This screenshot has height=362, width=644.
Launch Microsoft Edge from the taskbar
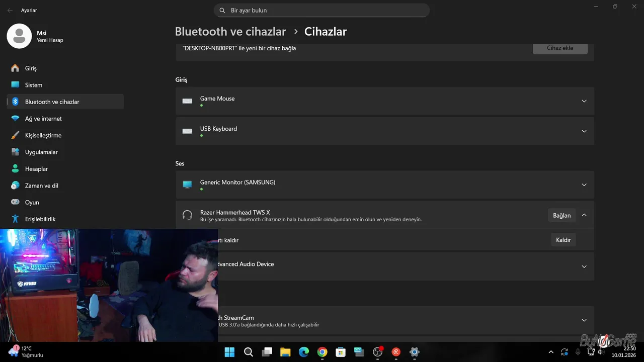[x=304, y=352]
